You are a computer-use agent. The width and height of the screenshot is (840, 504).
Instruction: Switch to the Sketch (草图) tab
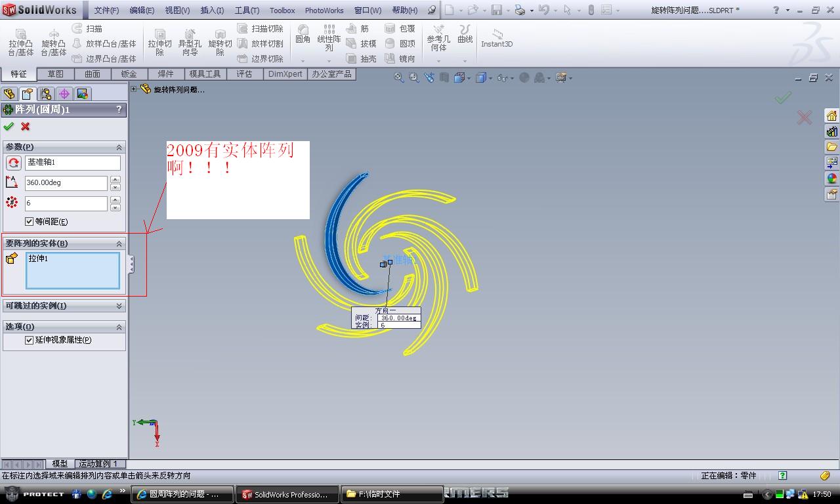(x=56, y=74)
